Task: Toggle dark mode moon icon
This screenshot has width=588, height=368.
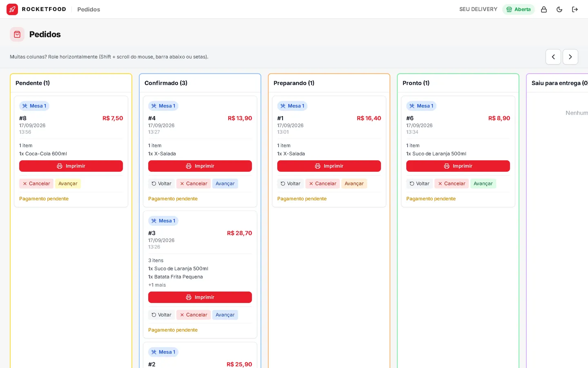Action: click(559, 9)
